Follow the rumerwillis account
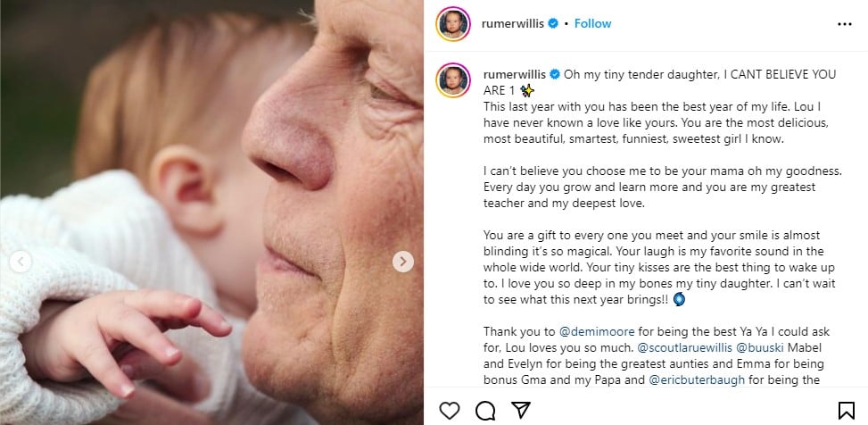868x425 pixels. [x=592, y=23]
